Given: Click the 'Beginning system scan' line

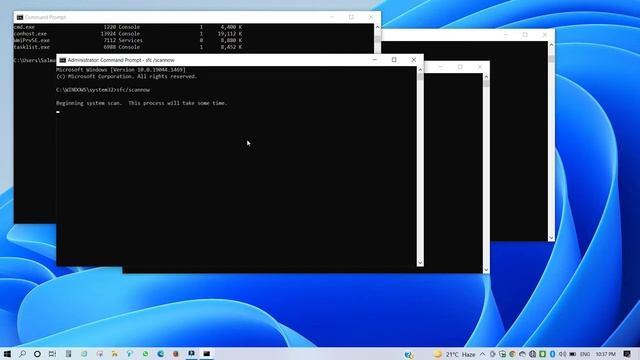Looking at the screenshot, I should coord(142,103).
